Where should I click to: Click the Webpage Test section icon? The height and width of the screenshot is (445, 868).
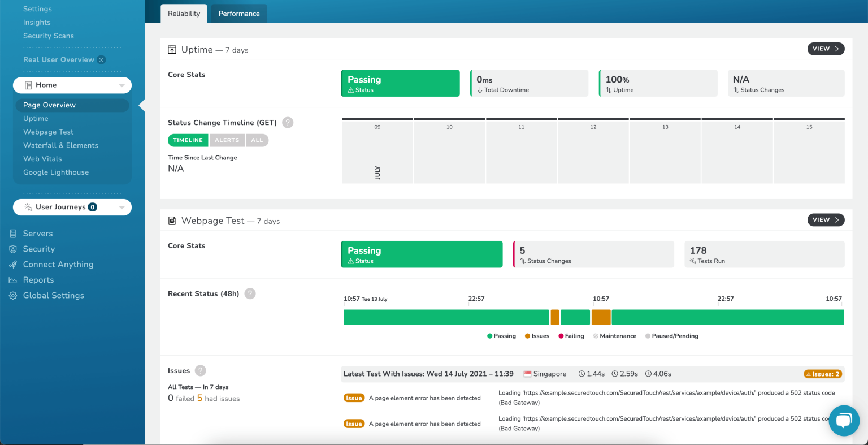tap(172, 220)
